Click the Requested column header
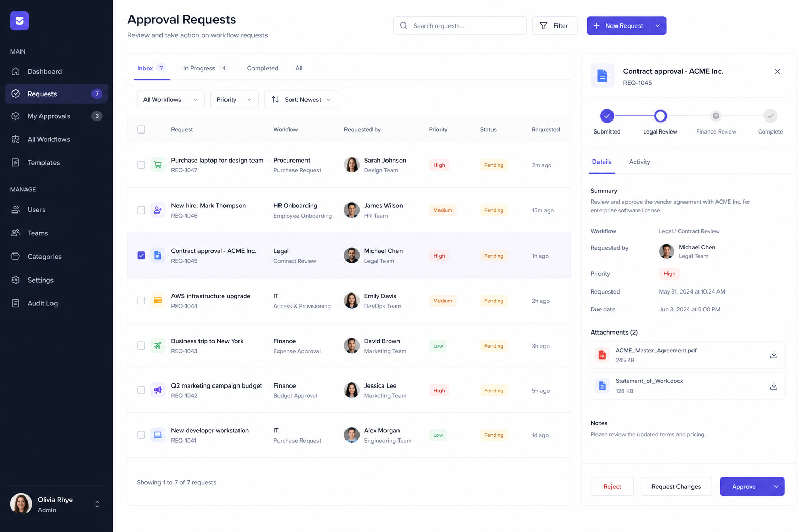This screenshot has height=532, width=798. 546,130
